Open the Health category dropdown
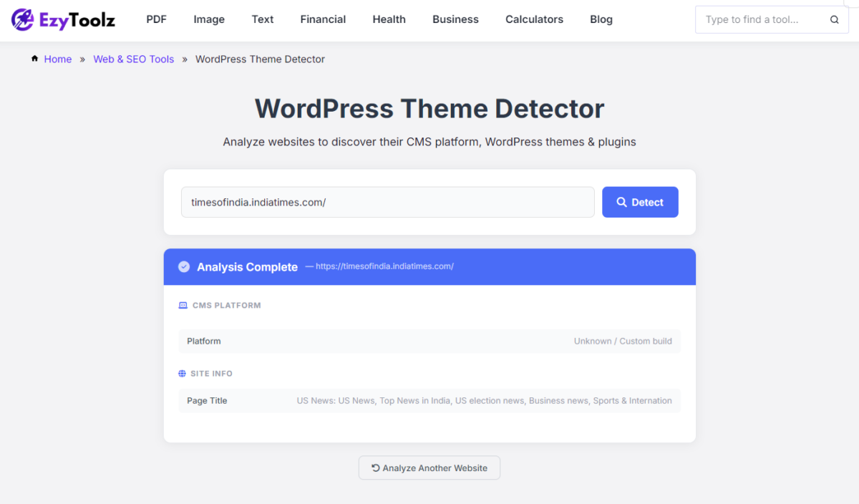 coord(389,19)
